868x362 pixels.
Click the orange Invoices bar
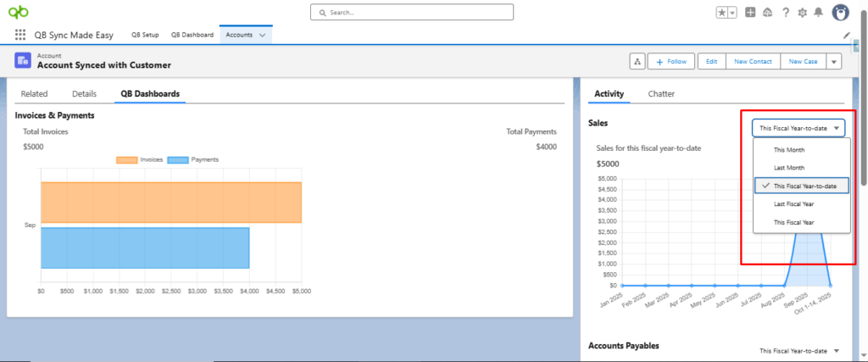point(171,202)
